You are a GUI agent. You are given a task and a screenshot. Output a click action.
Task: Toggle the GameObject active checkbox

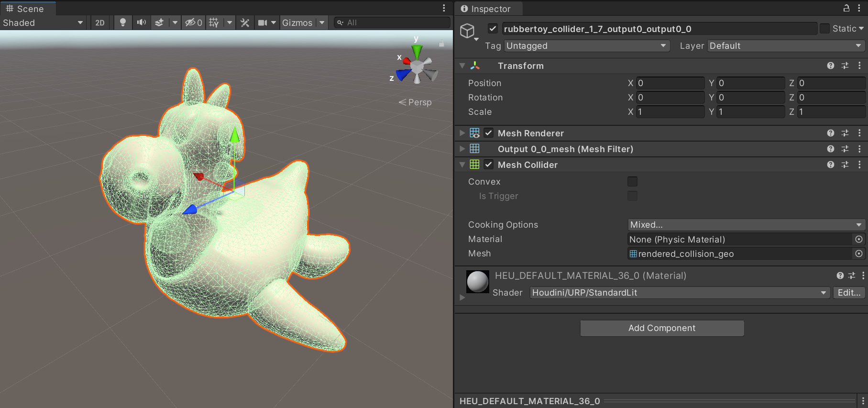(493, 29)
